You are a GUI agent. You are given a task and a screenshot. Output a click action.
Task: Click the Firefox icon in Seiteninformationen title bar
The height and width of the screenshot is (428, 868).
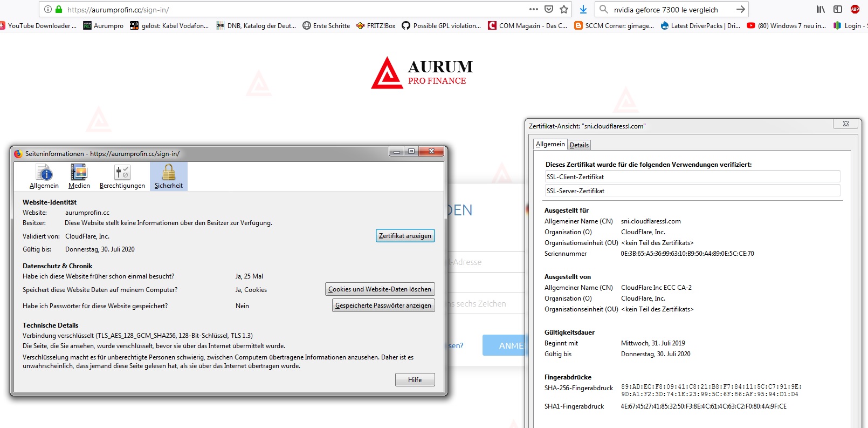click(18, 153)
